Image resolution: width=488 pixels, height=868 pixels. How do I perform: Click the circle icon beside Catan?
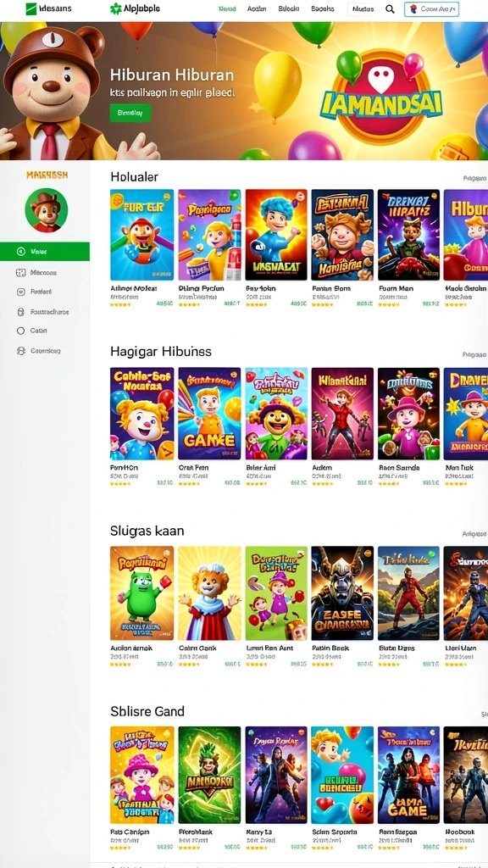21,331
